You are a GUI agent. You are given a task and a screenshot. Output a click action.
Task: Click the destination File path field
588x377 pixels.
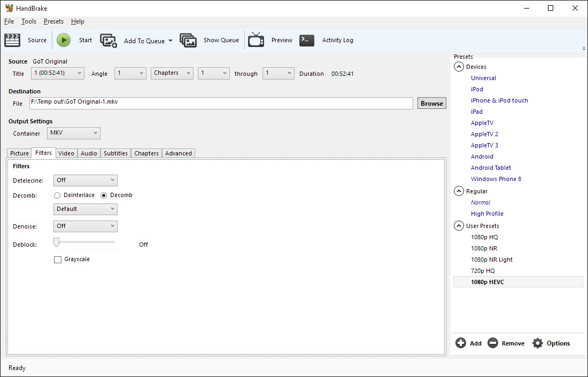pyautogui.click(x=221, y=103)
